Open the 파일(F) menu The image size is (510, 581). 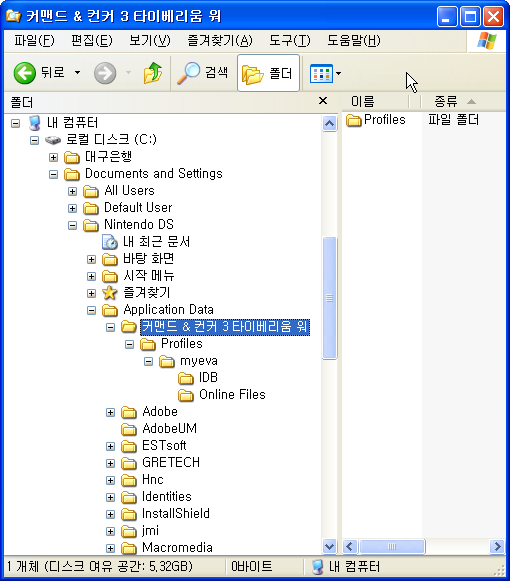click(x=34, y=40)
